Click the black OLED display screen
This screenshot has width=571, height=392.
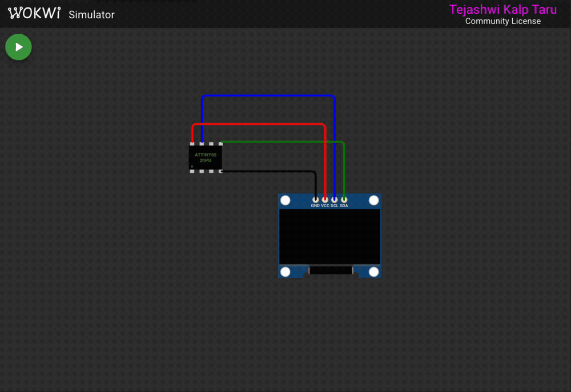coord(329,236)
